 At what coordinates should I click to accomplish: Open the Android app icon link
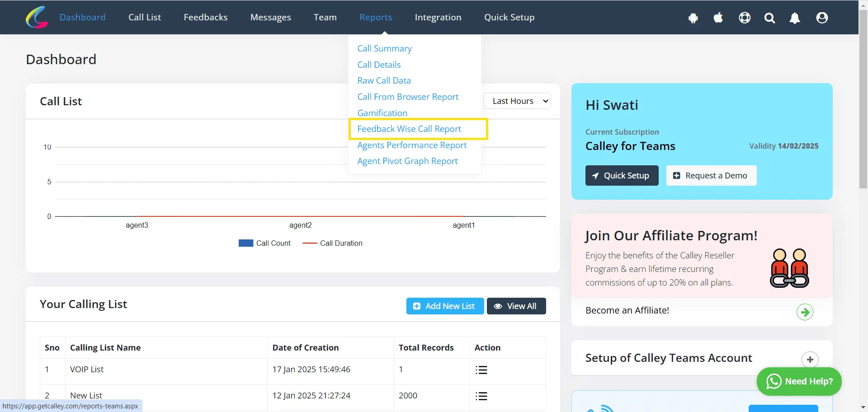point(693,18)
